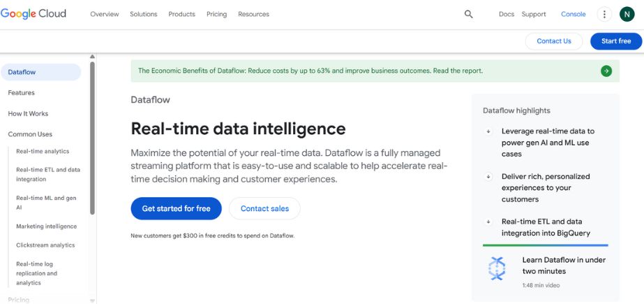Click the sidebar scroll up arrow
This screenshot has width=644, height=304.
[x=92, y=57]
